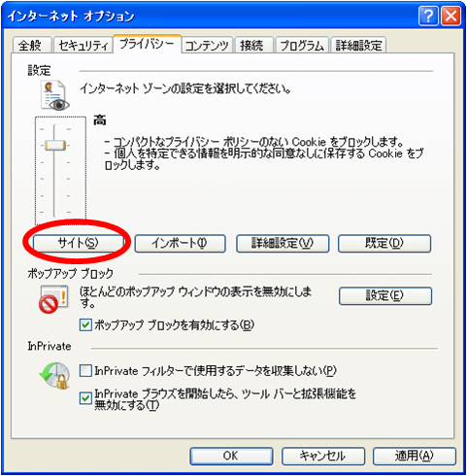Click the InPrivate clock and lock icon
This screenshot has width=467, height=476.
54,375
